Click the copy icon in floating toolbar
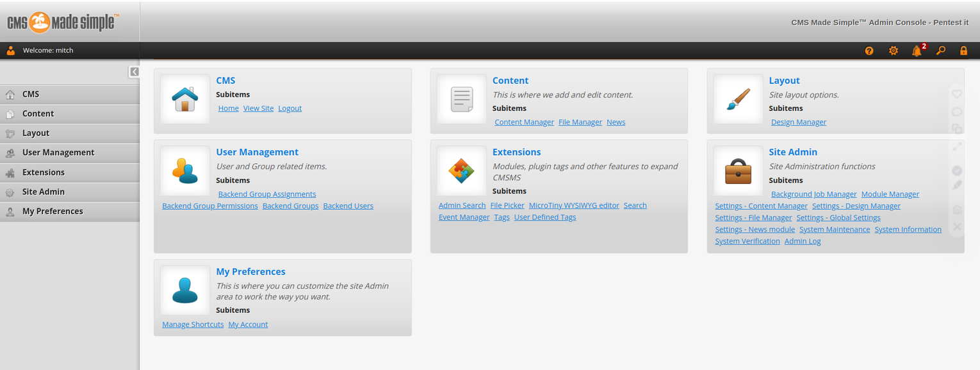The height and width of the screenshot is (370, 980). pyautogui.click(x=957, y=128)
